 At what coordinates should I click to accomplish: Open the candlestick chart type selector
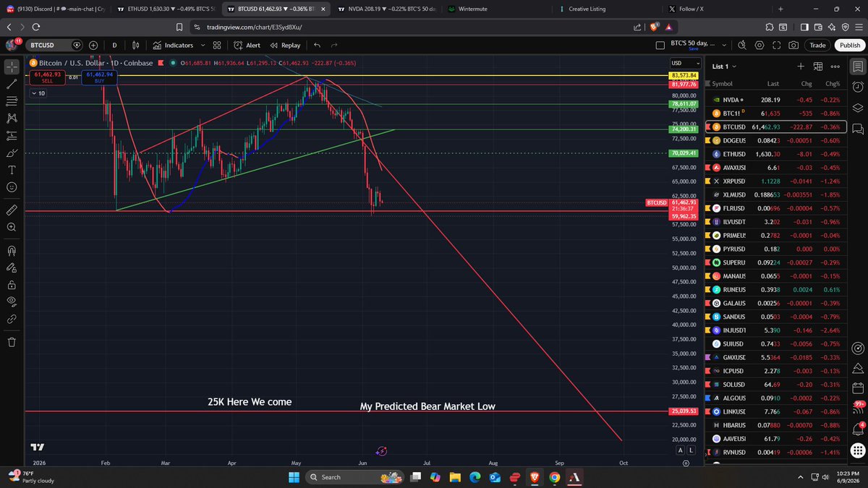(x=135, y=45)
